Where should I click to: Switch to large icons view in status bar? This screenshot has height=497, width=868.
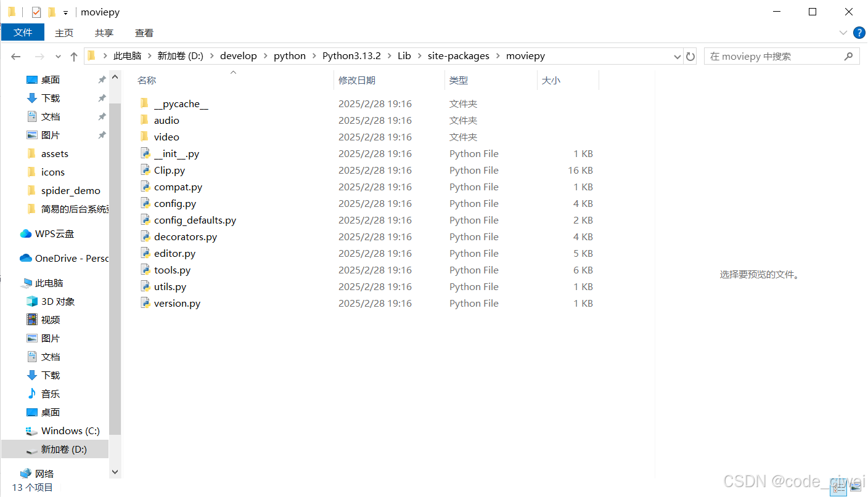(856, 488)
